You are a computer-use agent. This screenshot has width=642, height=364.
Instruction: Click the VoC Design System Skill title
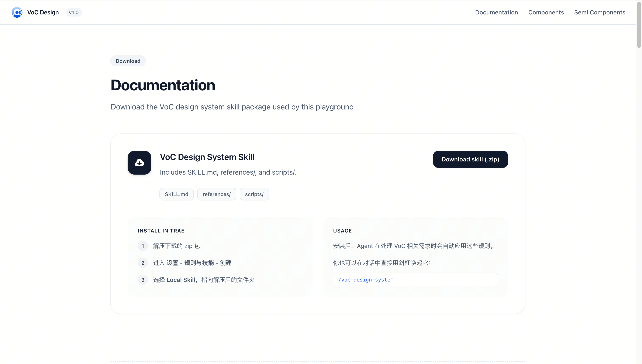[207, 157]
